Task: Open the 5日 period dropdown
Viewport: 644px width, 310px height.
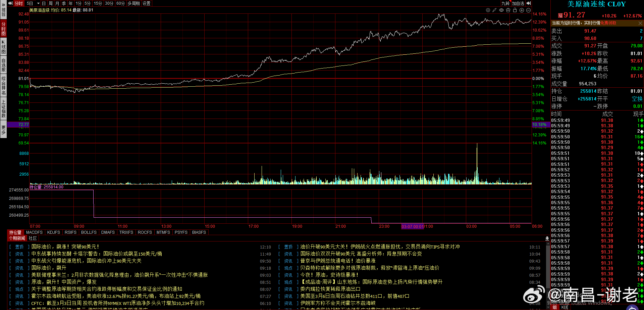Action: pyautogui.click(x=33, y=3)
